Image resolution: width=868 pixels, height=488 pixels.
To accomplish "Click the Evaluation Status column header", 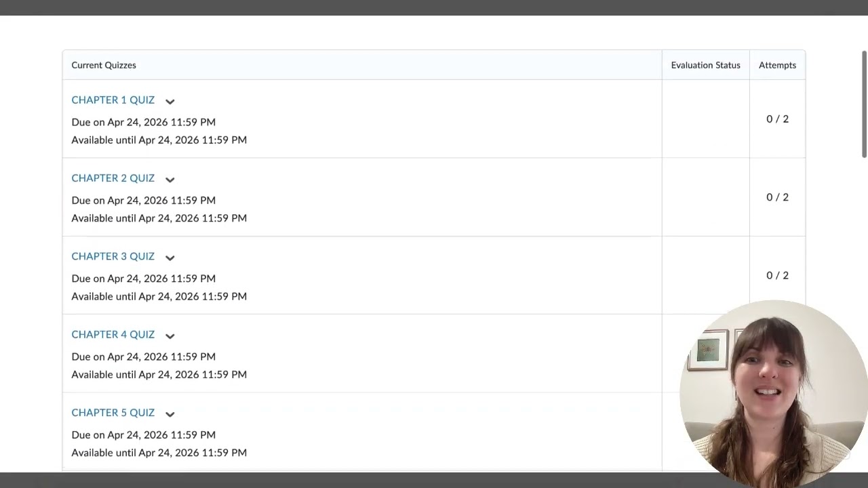I will 705,65.
